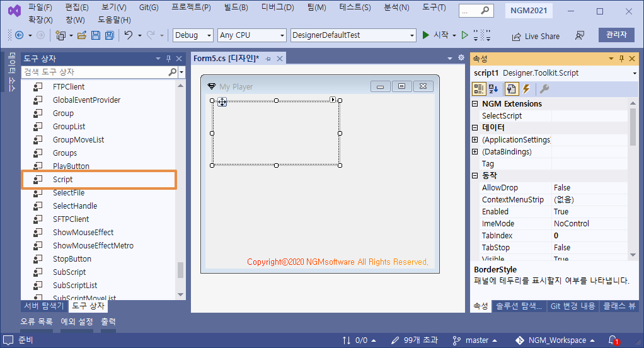Open the 빌드(B) menu

[236, 8]
